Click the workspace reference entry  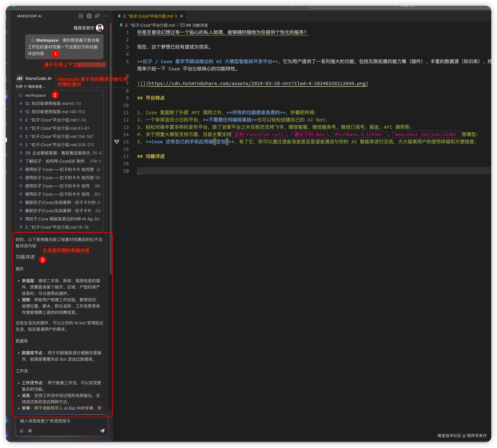coord(35,95)
